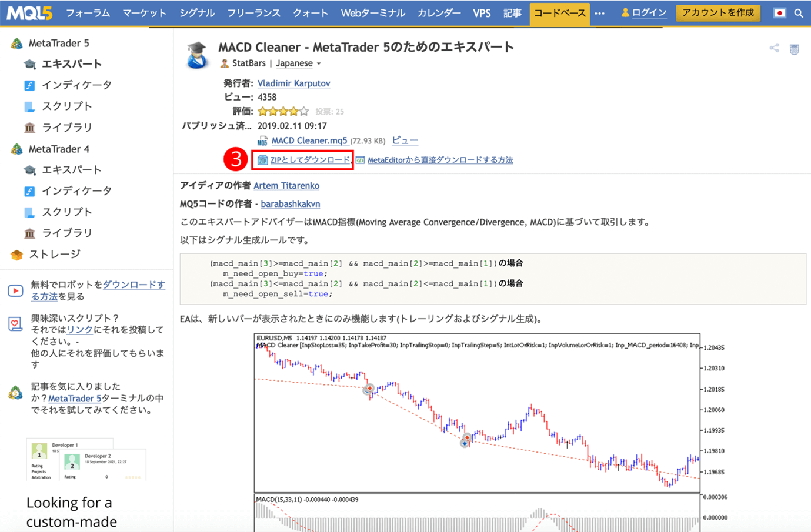Image resolution: width=811 pixels, height=532 pixels.
Task: Click the MetaTrader 5 section icon
Action: [x=16, y=43]
